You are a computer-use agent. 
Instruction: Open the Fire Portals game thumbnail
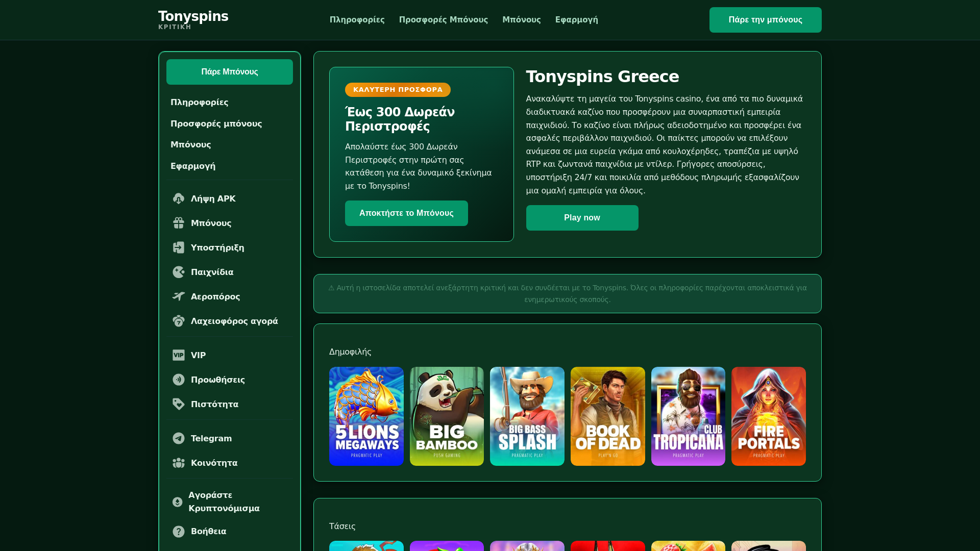tap(769, 416)
